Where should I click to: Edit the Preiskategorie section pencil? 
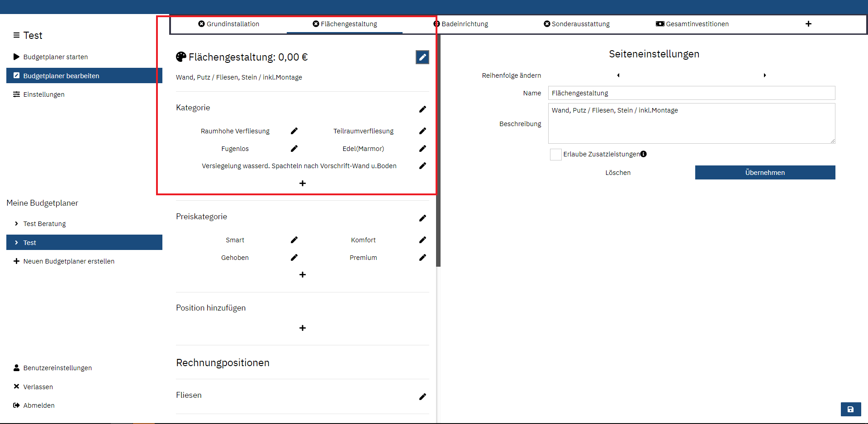coord(422,218)
